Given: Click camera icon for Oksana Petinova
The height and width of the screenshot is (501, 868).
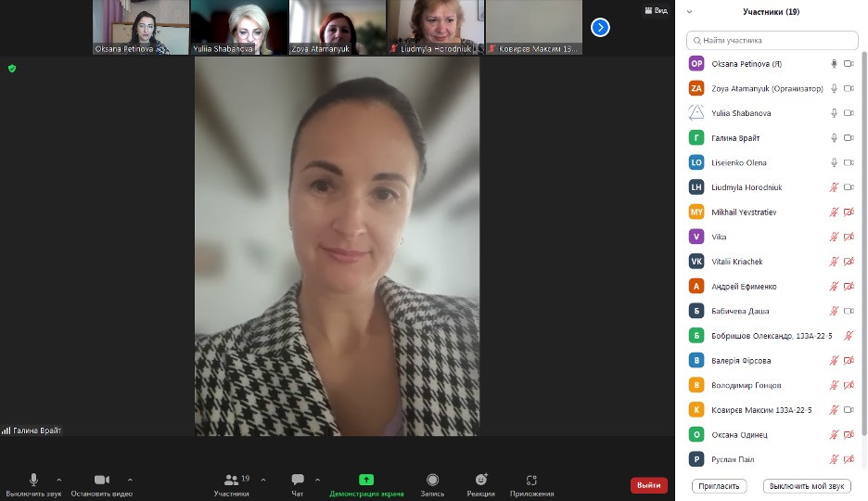Looking at the screenshot, I should 849,64.
